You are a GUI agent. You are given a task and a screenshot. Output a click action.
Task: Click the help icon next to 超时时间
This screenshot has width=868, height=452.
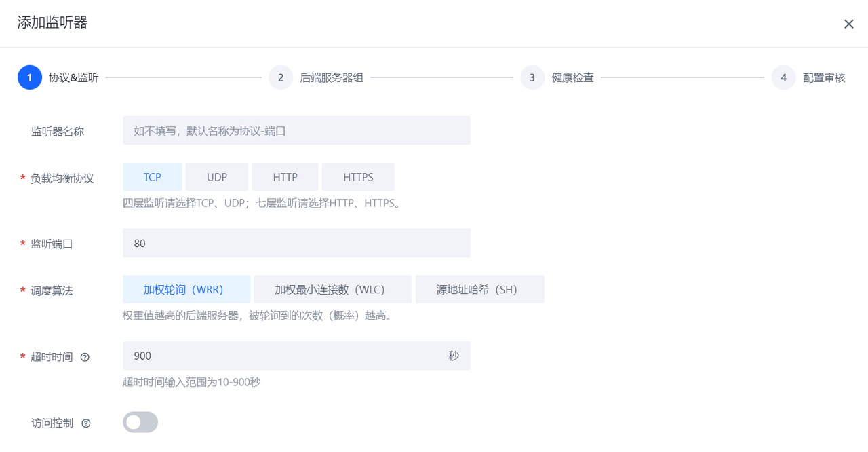[85, 357]
